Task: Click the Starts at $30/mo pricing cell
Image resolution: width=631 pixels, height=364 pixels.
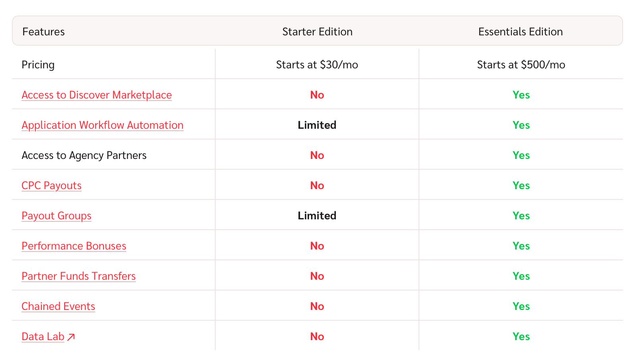Action: click(x=317, y=65)
